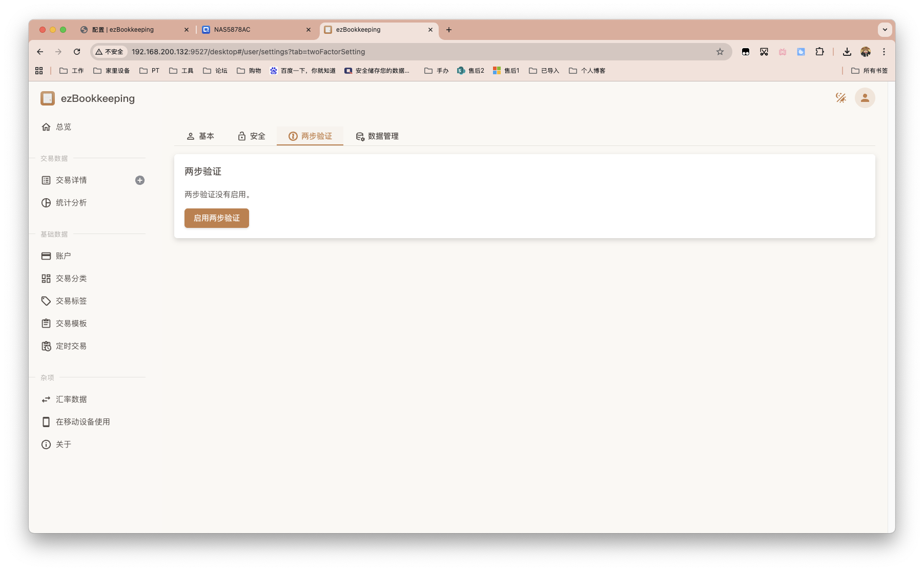
Task: Open the 定时交易 scheduled transactions icon
Action: click(x=46, y=346)
